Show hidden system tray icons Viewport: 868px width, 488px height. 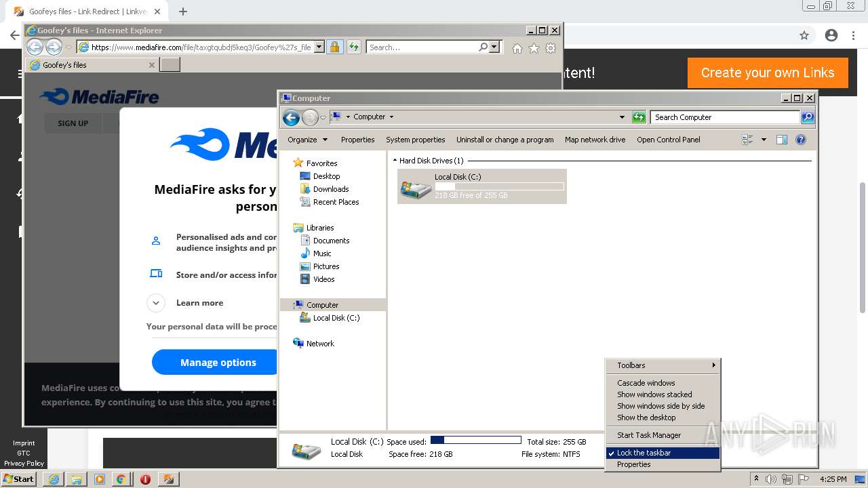756,479
